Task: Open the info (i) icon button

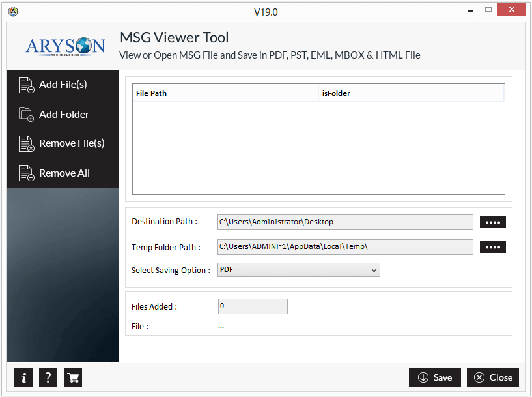Action: pos(23,377)
